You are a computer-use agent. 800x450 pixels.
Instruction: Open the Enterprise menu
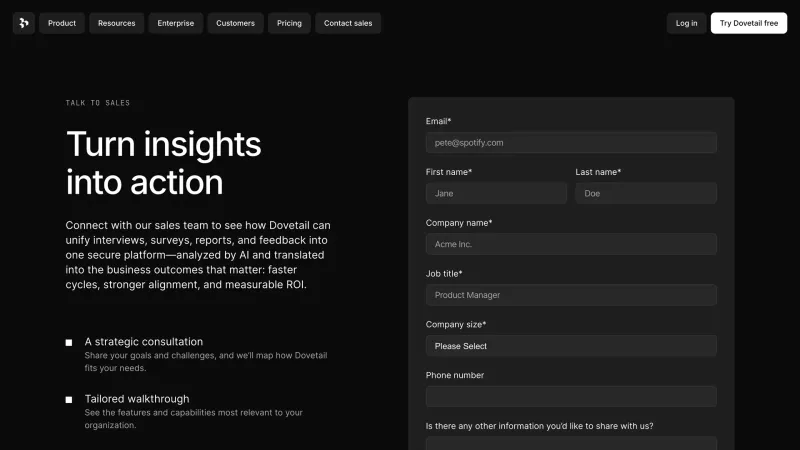click(x=176, y=23)
